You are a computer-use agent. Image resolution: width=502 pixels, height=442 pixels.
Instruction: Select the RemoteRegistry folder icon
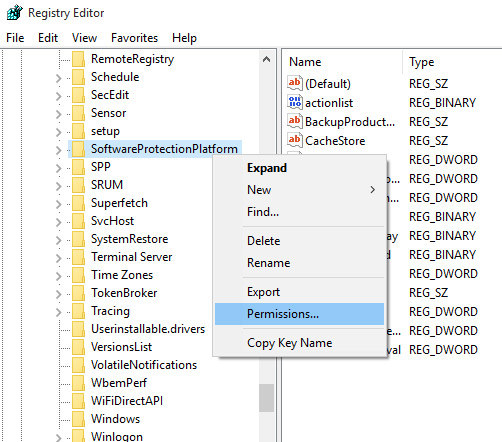click(79, 59)
